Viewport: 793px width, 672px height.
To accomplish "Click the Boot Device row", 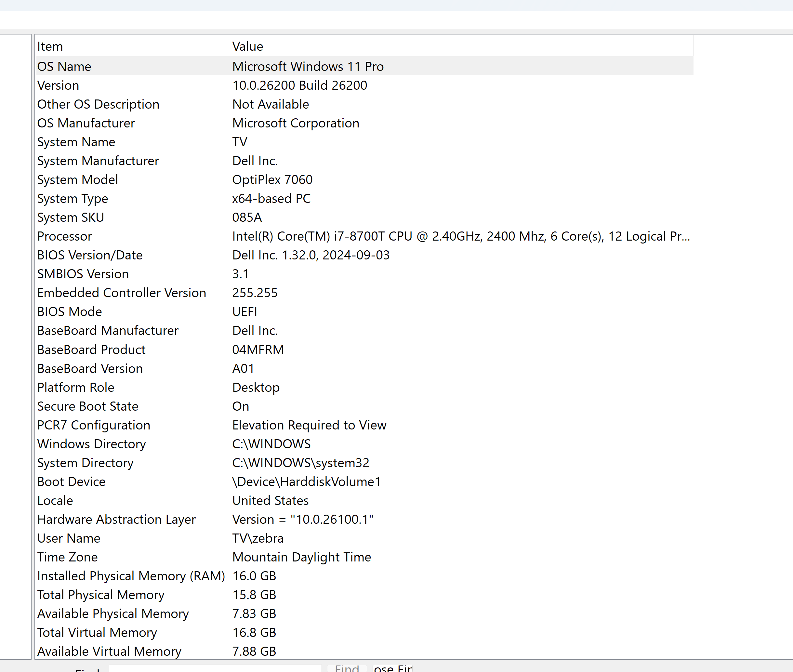I will [x=364, y=481].
